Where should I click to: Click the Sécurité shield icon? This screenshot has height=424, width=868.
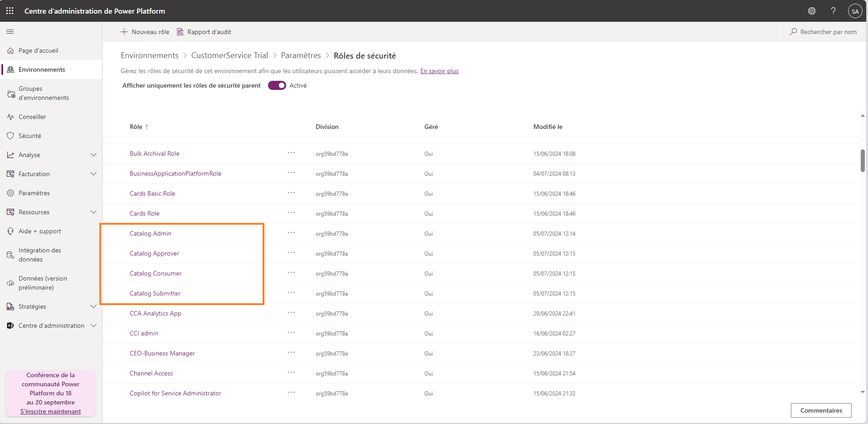10,136
